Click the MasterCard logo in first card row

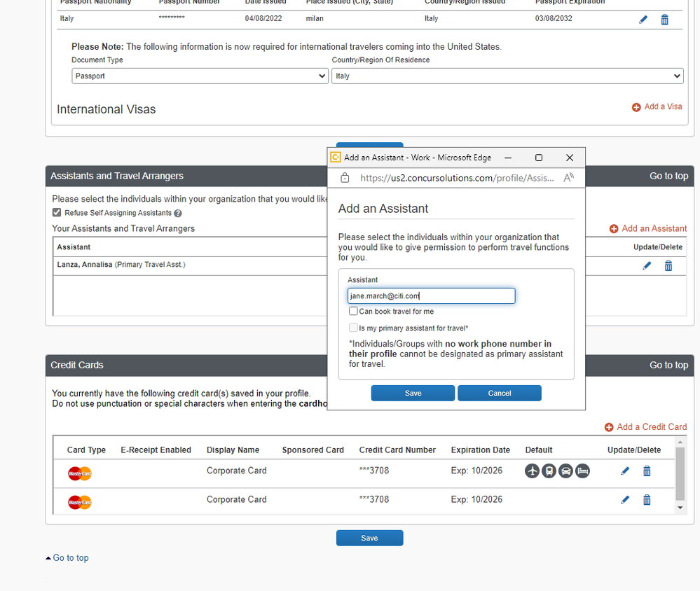(x=80, y=473)
